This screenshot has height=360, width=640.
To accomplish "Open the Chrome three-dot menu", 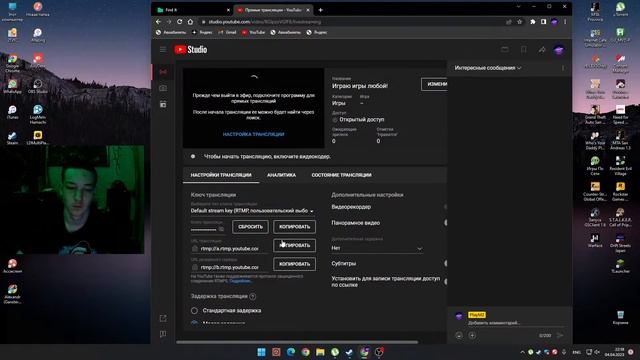I will 565,22.
